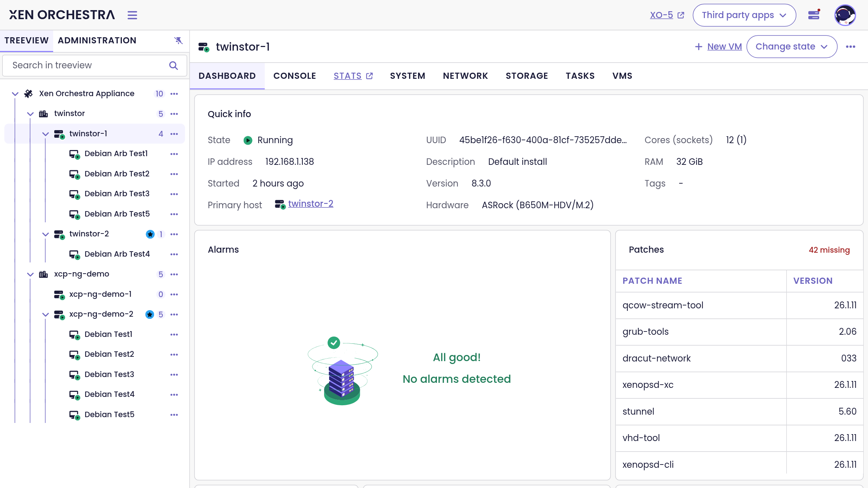The width and height of the screenshot is (868, 488).
Task: Select the Dashboard tab
Action: (227, 76)
